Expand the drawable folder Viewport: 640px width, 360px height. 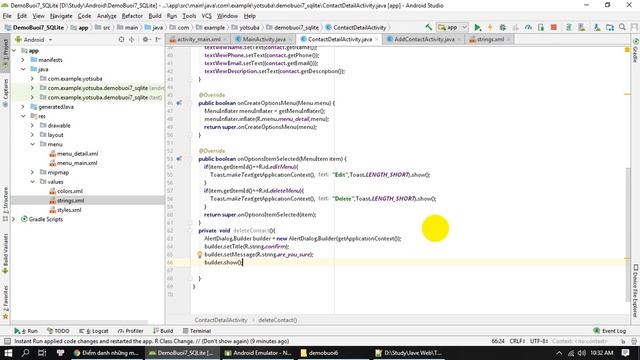pos(32,125)
